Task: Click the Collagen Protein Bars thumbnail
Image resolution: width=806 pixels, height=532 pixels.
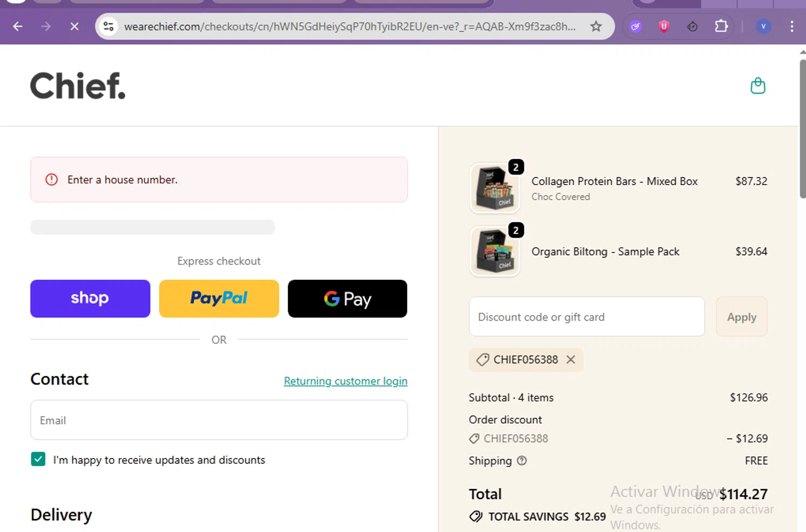Action: point(495,188)
